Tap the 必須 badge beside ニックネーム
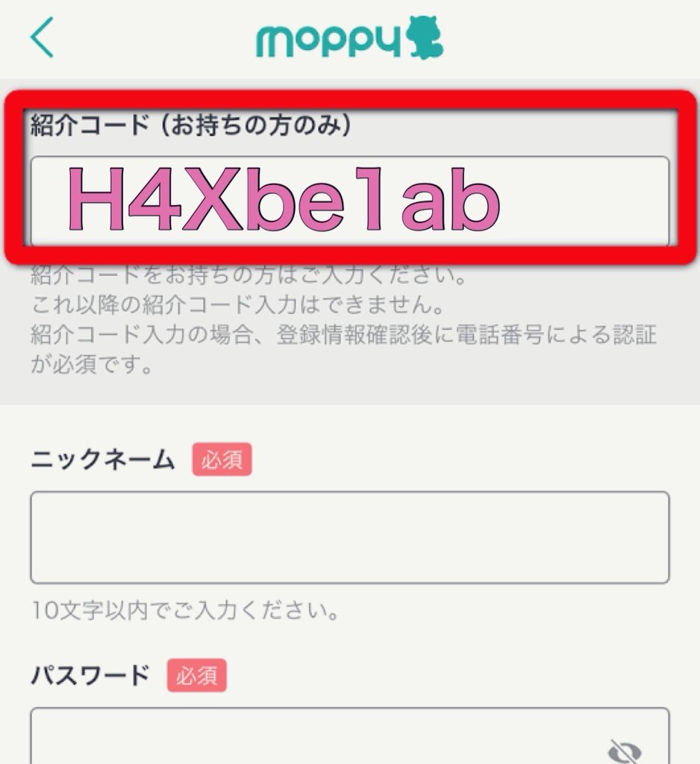The width and height of the screenshot is (700, 764). tap(222, 459)
